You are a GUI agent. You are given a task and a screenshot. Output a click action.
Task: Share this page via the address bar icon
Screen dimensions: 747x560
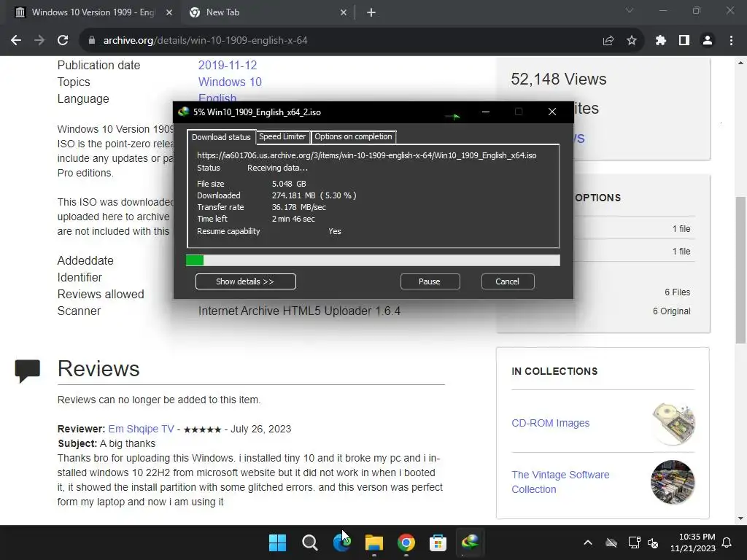pyautogui.click(x=608, y=41)
